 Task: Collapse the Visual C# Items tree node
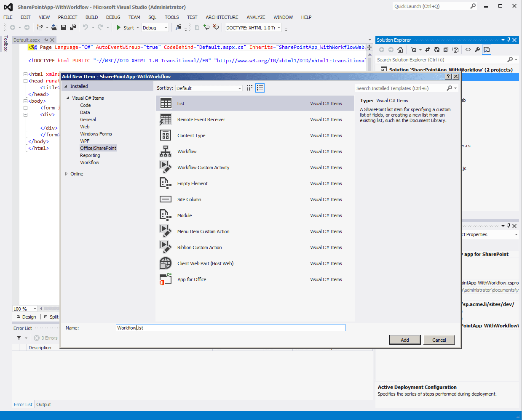pyautogui.click(x=68, y=98)
